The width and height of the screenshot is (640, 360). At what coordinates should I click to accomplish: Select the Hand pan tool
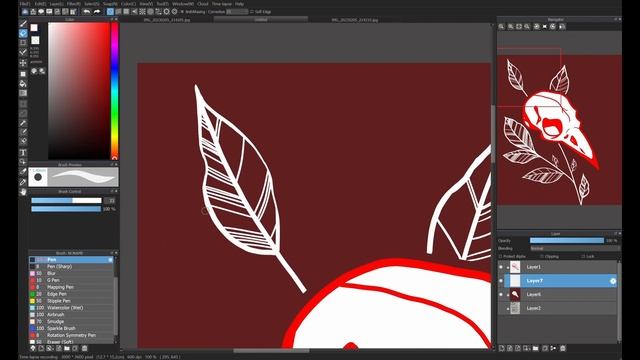pyautogui.click(x=23, y=191)
